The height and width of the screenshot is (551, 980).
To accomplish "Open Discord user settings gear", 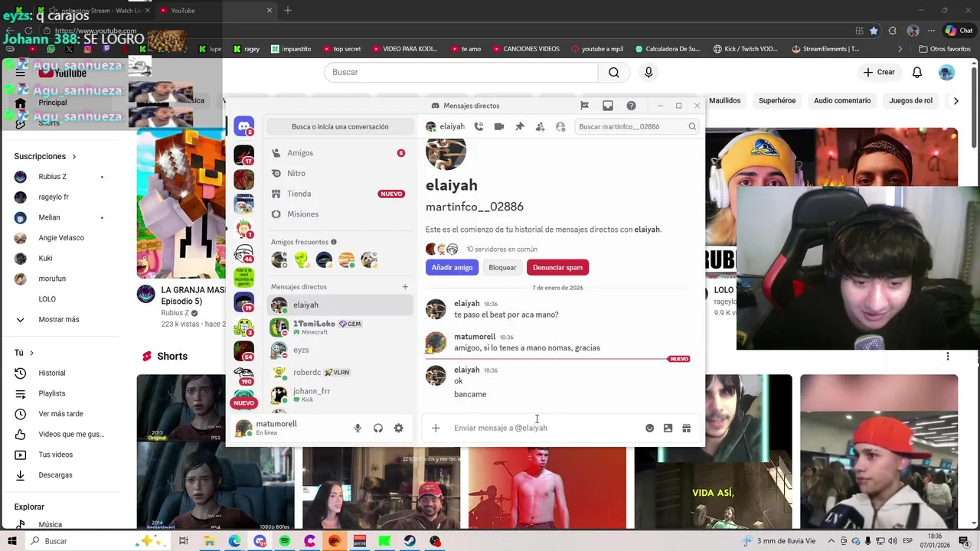I will [x=399, y=428].
